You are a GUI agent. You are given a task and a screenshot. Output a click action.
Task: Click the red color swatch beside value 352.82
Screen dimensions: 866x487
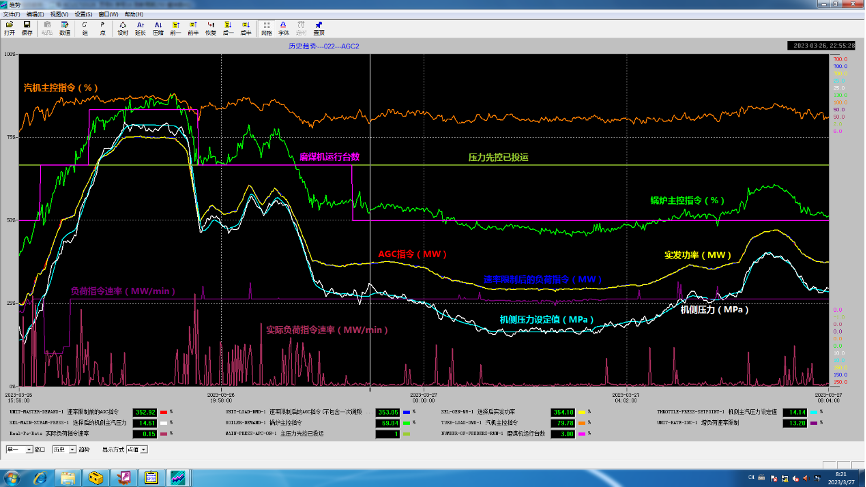164,412
